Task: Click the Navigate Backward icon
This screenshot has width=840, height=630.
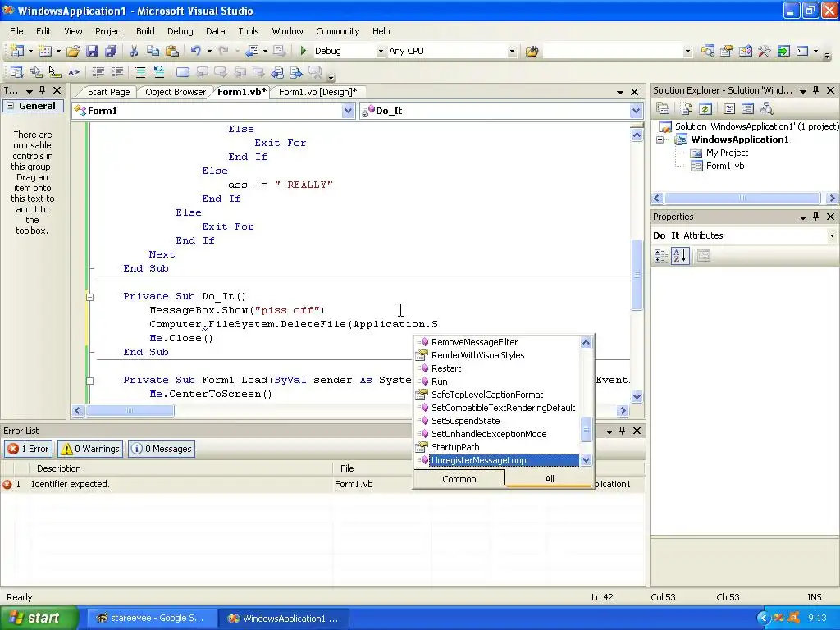Action: coord(252,51)
